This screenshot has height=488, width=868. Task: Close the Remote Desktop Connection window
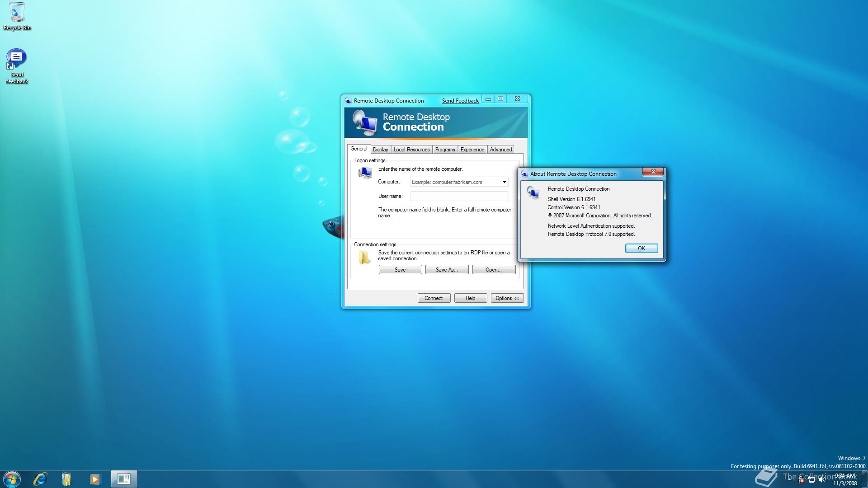518,99
